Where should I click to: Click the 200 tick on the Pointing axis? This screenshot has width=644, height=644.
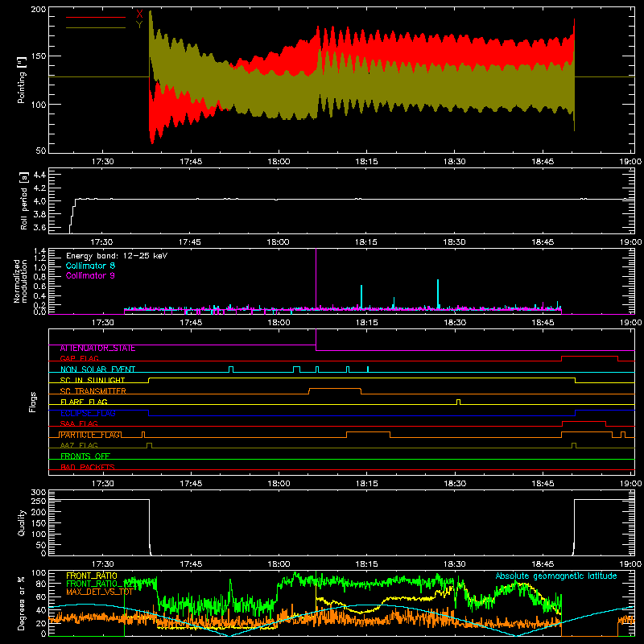point(38,9)
